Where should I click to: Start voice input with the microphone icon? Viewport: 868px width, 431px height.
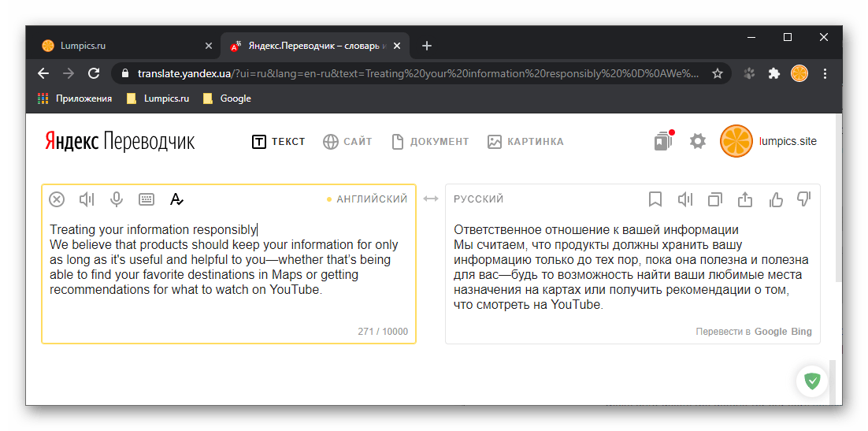tap(117, 199)
